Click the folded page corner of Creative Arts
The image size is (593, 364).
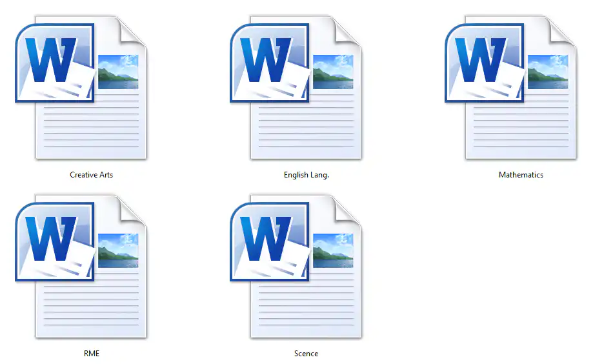[x=131, y=32]
